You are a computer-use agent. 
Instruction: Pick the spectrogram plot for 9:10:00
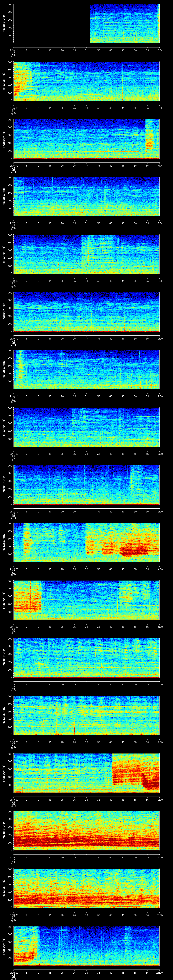[87, 370]
